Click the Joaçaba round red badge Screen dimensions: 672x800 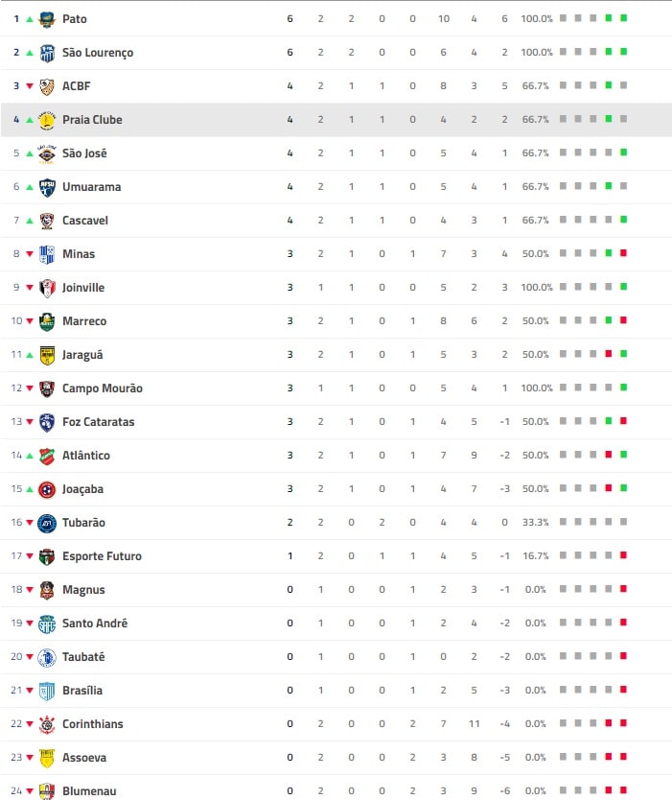[x=47, y=489]
